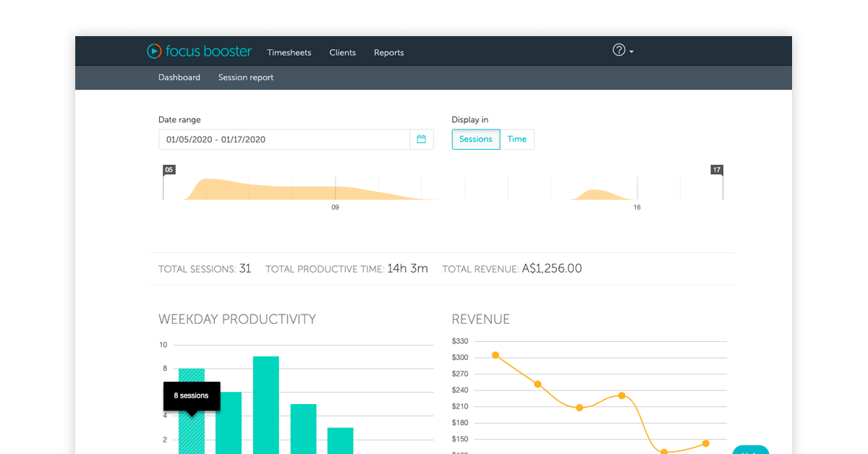This screenshot has height=454, width=868.
Task: Go to the Clients page
Action: [x=343, y=53]
